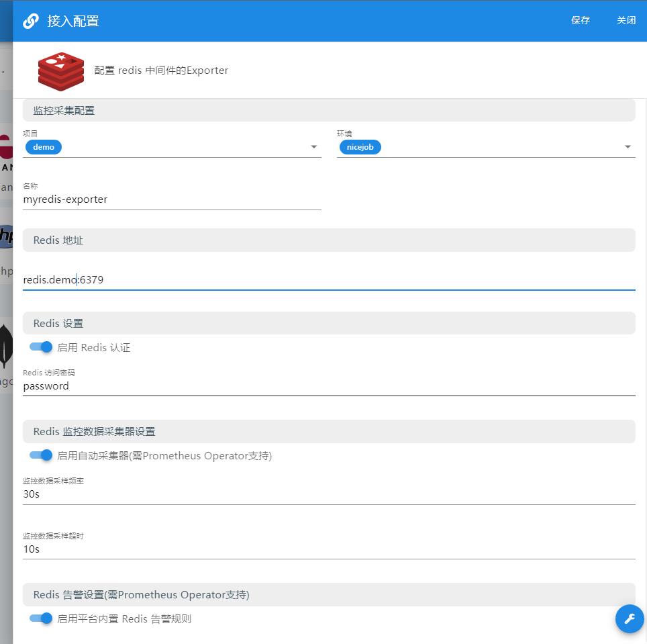Click the Redis 设置 section header
This screenshot has width=647, height=644.
[329, 323]
